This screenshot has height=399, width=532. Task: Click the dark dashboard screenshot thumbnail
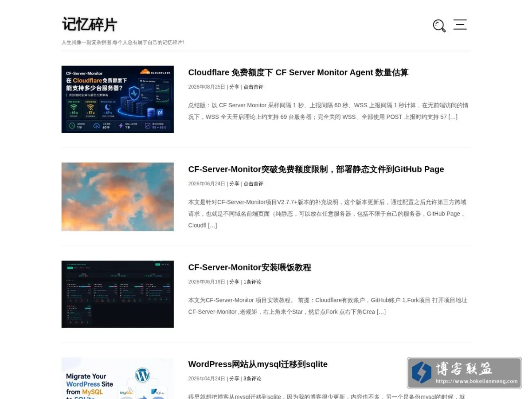[117, 294]
